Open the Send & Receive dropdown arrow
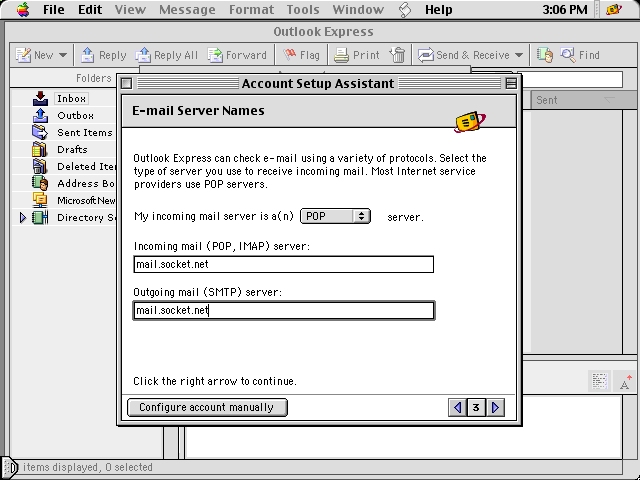640x480 pixels. pyautogui.click(x=519, y=55)
